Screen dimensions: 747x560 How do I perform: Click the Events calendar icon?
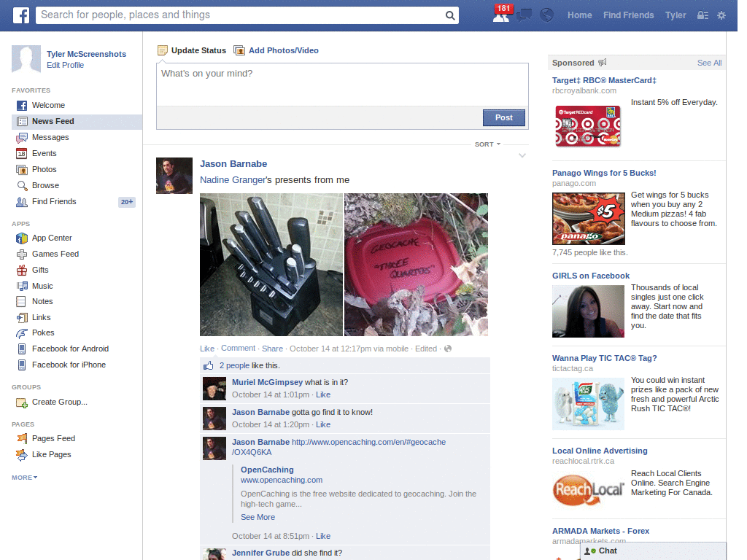tap(21, 153)
